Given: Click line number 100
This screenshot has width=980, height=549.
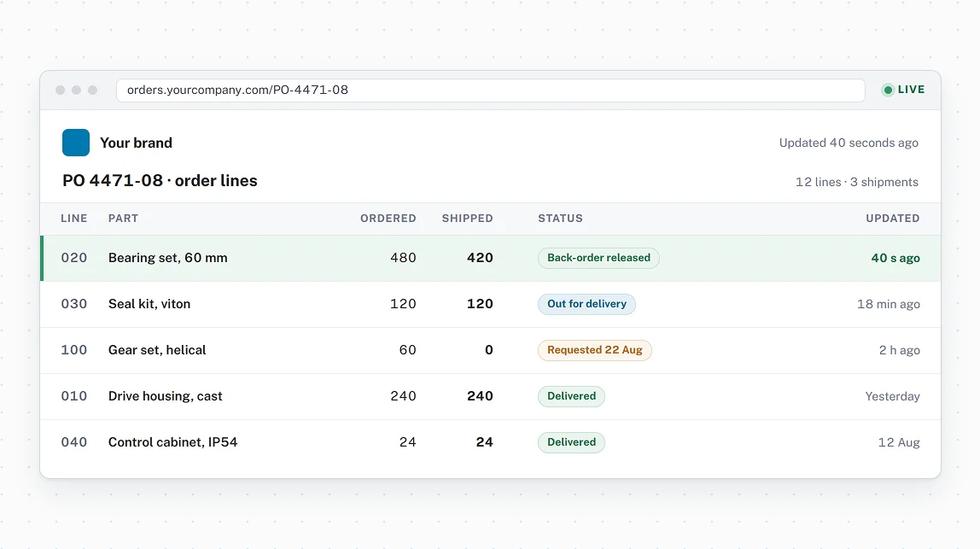Looking at the screenshot, I should pos(73,350).
